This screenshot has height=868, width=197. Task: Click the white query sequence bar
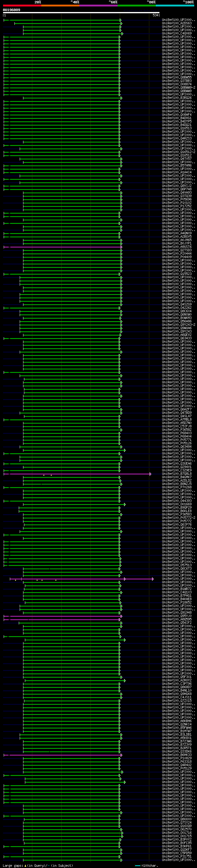pyautogui.click(x=81, y=13)
